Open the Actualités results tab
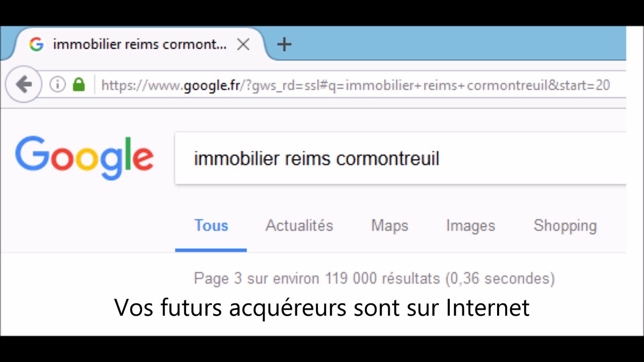The height and width of the screenshot is (362, 644). 299,226
